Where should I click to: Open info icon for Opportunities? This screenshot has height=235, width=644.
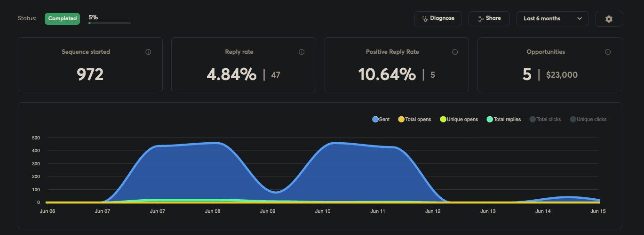coord(608,52)
